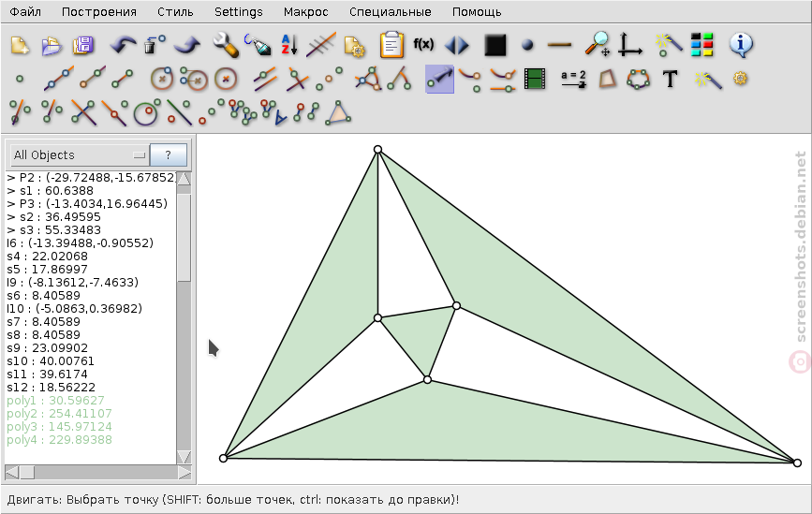Open the Построения menu
The width and height of the screenshot is (812, 514).
pos(99,11)
